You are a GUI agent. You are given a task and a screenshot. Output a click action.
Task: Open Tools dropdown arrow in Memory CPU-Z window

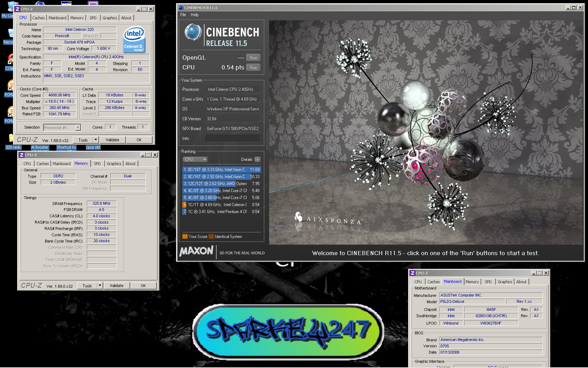point(100,286)
